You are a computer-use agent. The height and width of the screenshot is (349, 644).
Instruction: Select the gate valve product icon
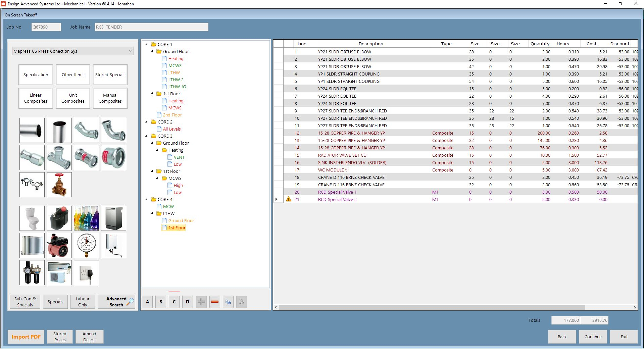(59, 185)
